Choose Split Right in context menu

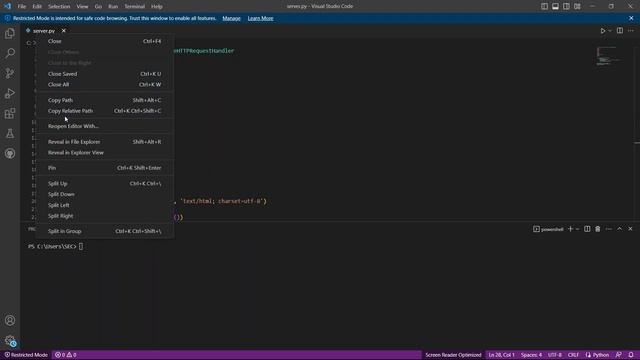[104, 216]
